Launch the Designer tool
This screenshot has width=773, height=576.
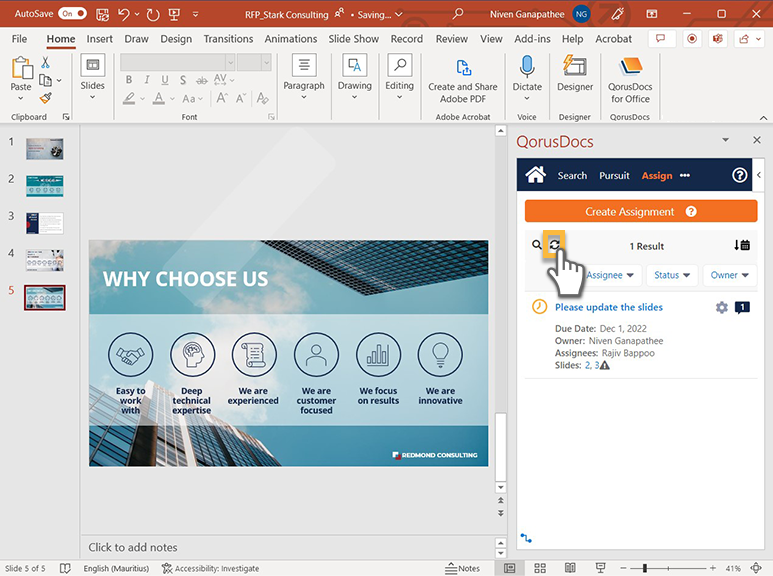[x=575, y=67]
